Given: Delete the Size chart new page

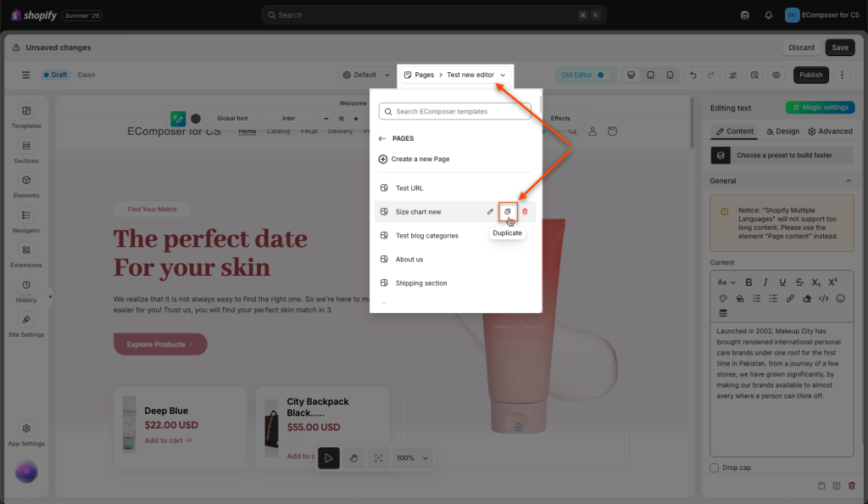Looking at the screenshot, I should [x=525, y=211].
